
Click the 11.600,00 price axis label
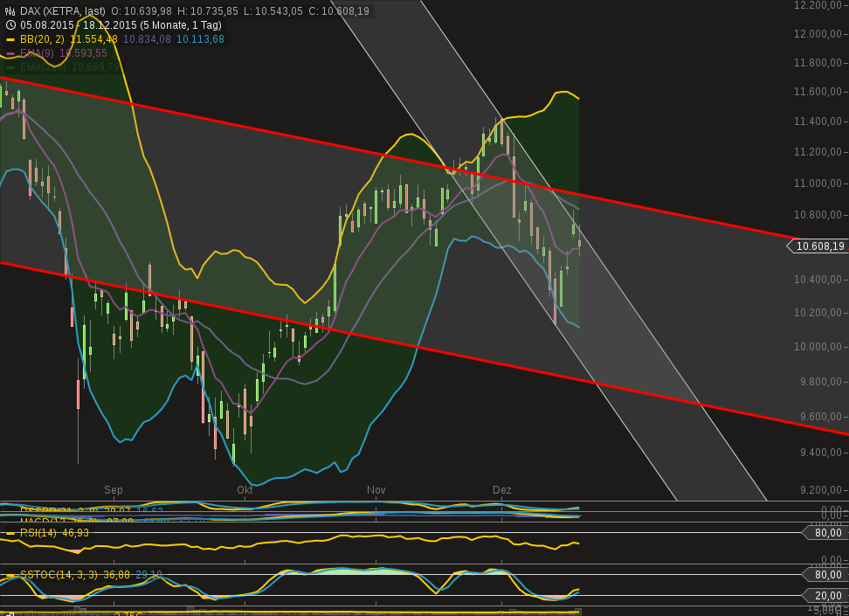tap(818, 92)
